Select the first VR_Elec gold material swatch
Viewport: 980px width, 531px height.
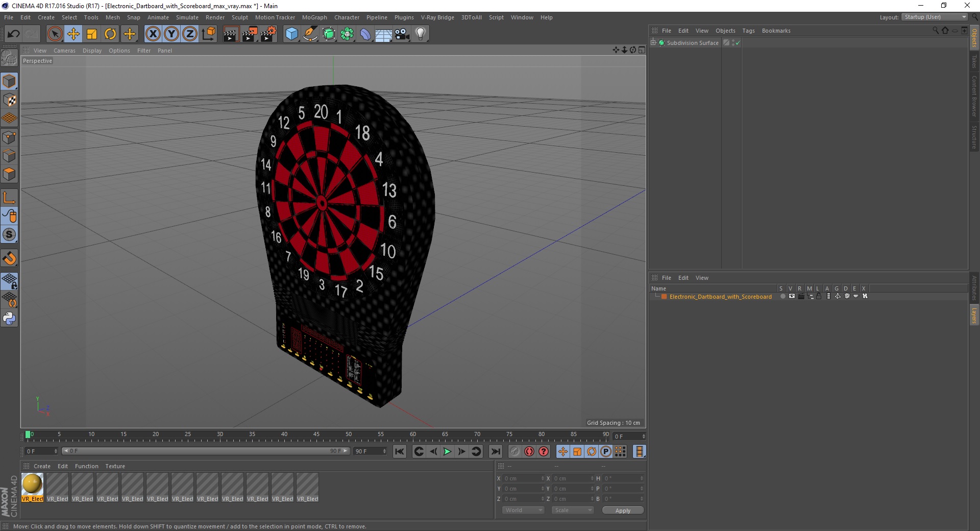point(32,487)
